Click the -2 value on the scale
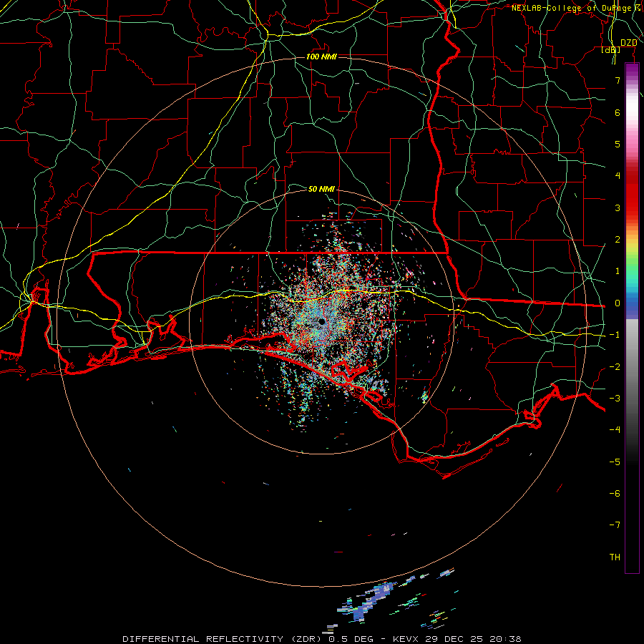This screenshot has height=644, width=644. [615, 367]
